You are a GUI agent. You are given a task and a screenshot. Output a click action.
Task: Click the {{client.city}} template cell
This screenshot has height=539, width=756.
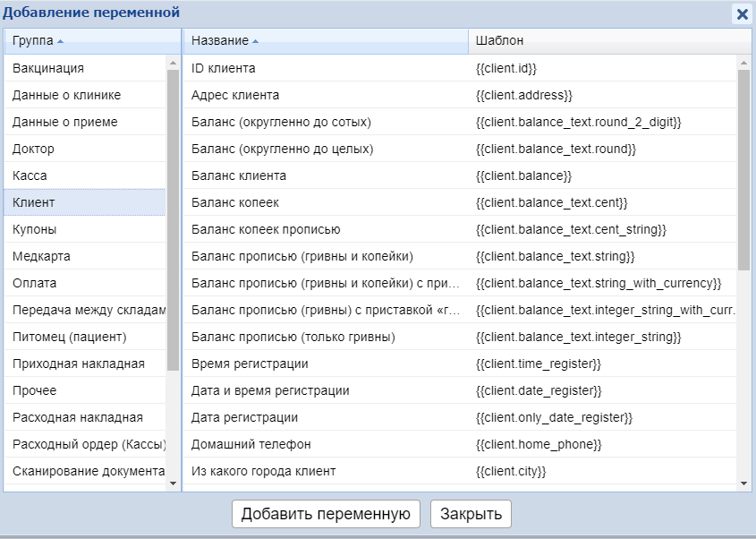[x=511, y=471]
